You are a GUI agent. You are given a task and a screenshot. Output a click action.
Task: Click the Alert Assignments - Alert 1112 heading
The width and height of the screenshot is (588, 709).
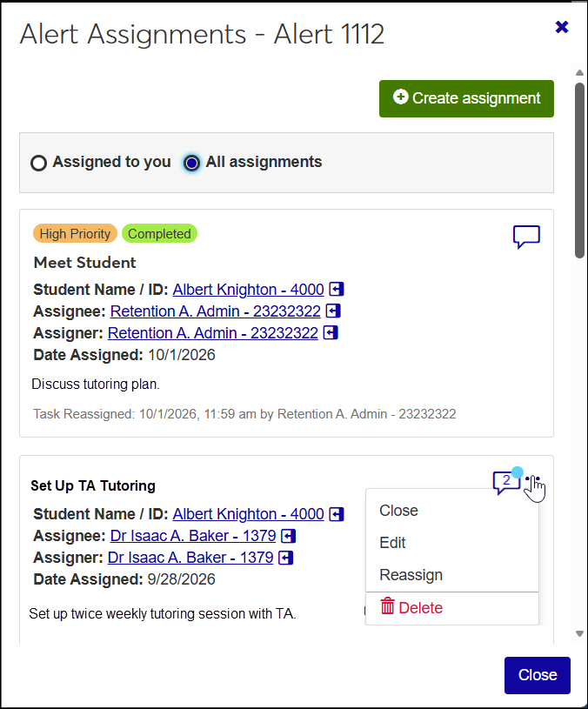coord(202,34)
